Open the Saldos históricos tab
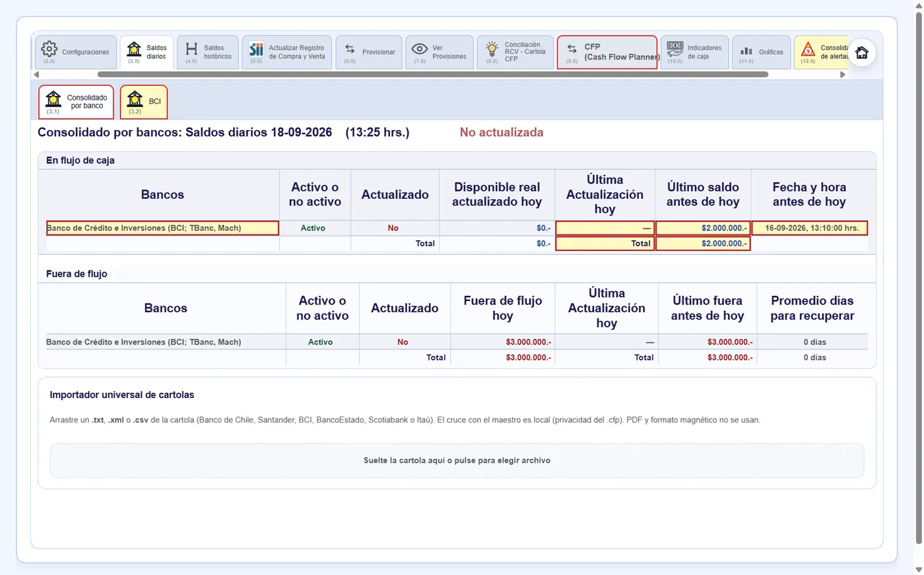The height and width of the screenshot is (575, 924). coord(207,52)
